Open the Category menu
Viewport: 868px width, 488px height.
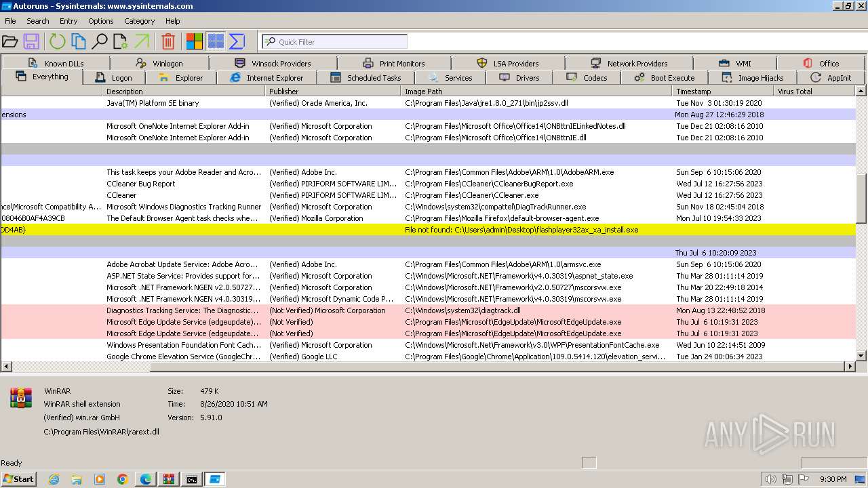tap(140, 21)
